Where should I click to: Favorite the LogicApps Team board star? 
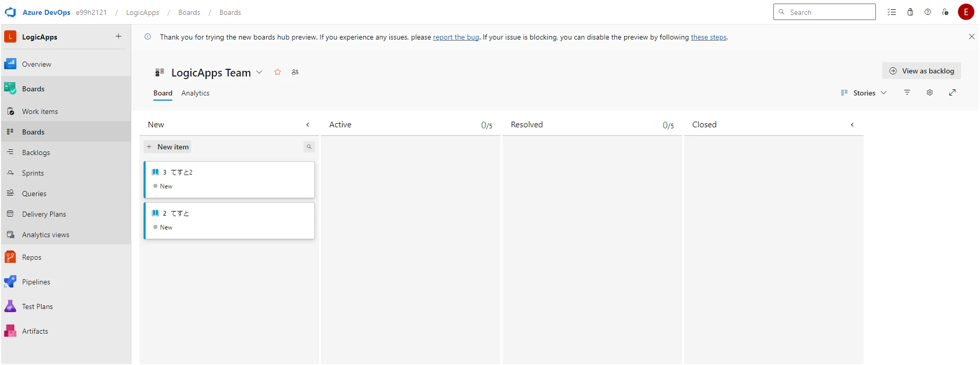[277, 72]
